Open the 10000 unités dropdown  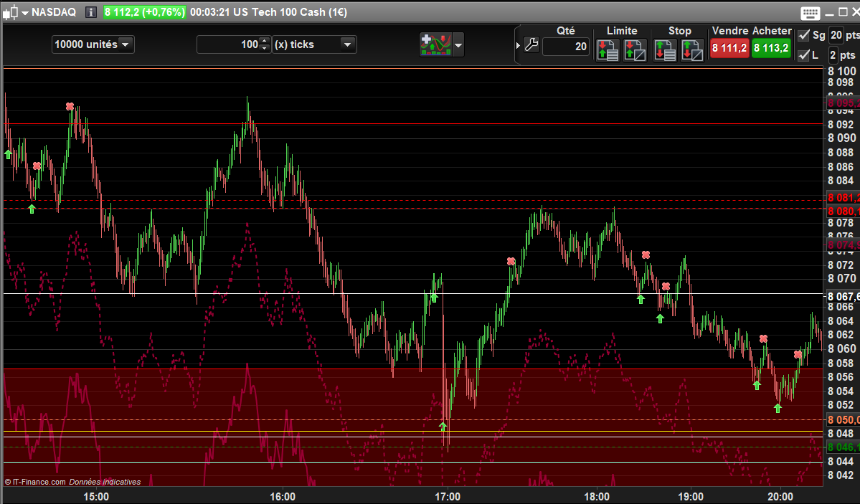pos(93,44)
